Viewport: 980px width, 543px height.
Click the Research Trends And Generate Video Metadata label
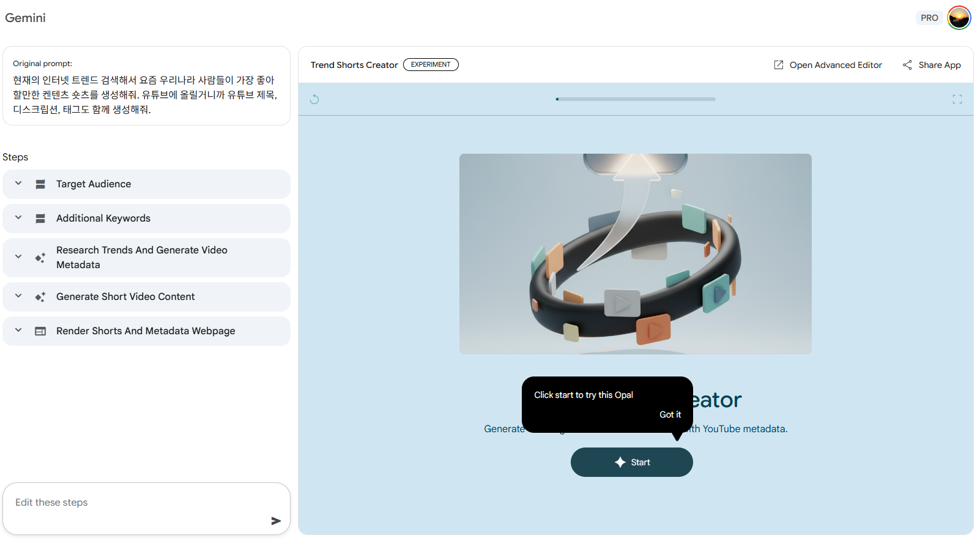142,258
